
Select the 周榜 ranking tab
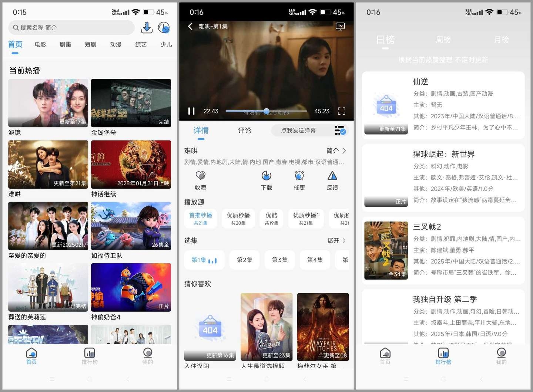tap(443, 40)
